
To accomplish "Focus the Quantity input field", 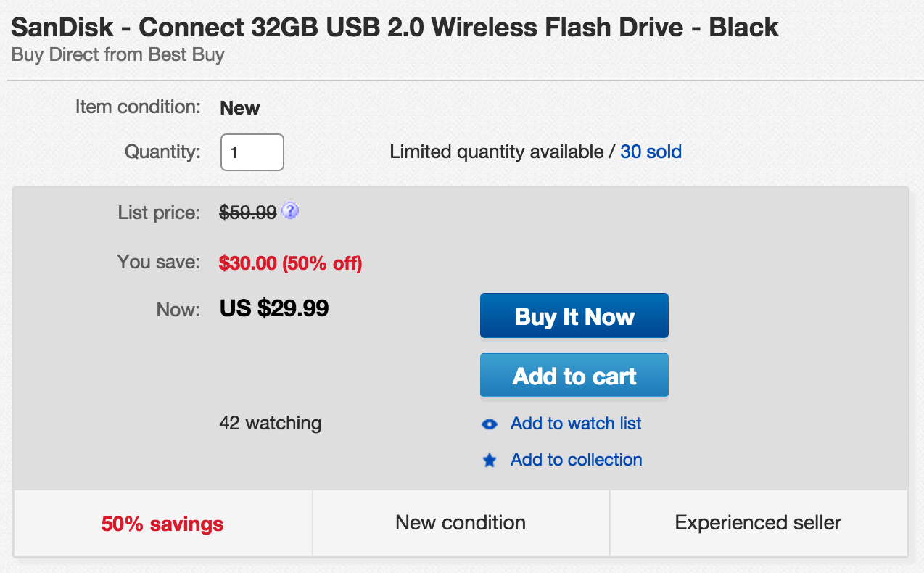I will 252,153.
